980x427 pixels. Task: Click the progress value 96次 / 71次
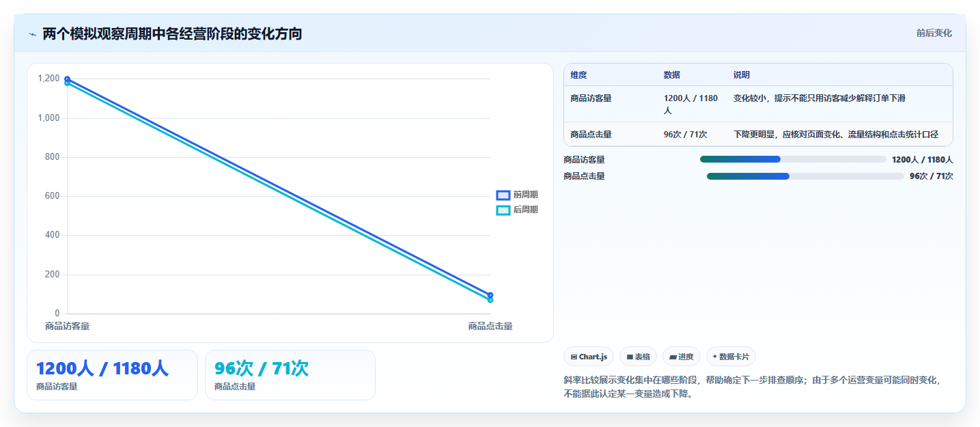pos(932,176)
